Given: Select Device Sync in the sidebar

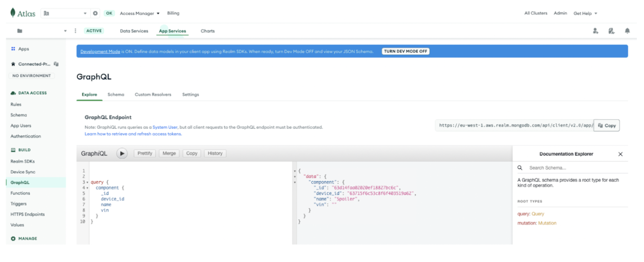Looking at the screenshot, I should point(23,172).
